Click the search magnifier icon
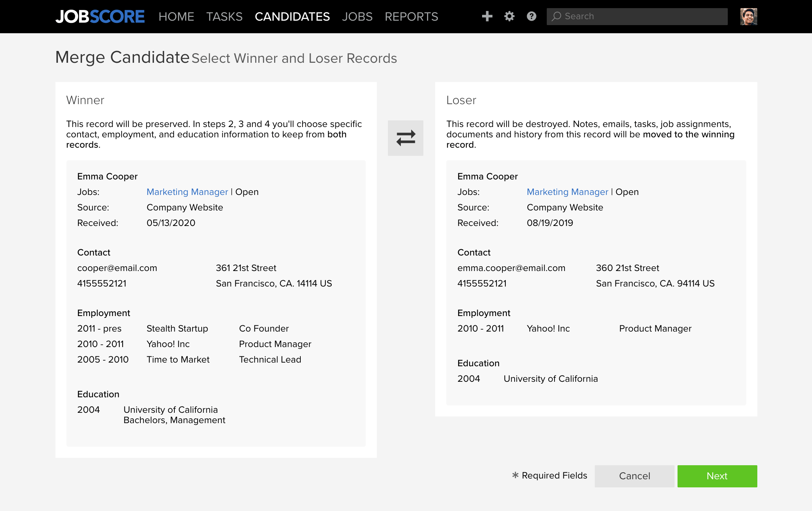Image resolution: width=812 pixels, height=511 pixels. tap(557, 16)
